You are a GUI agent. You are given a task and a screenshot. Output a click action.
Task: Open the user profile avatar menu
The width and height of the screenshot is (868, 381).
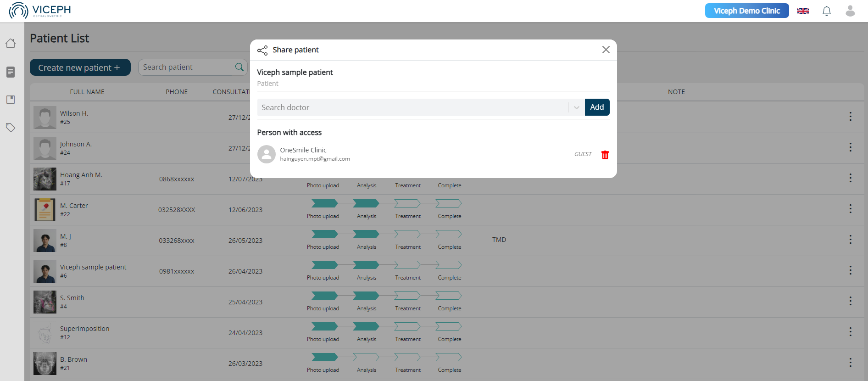pos(850,11)
